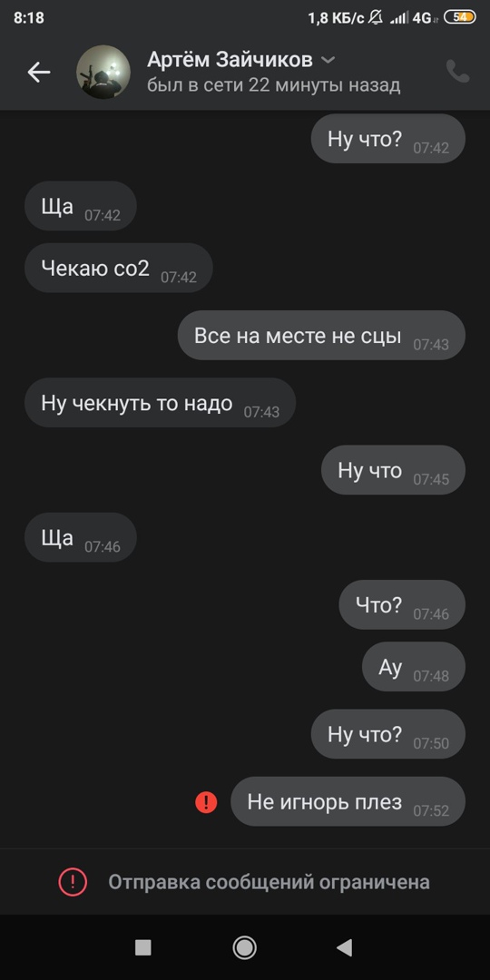490x980 pixels.
Task: Tap 'был в сети 22 минуты назад' status
Action: click(x=274, y=85)
